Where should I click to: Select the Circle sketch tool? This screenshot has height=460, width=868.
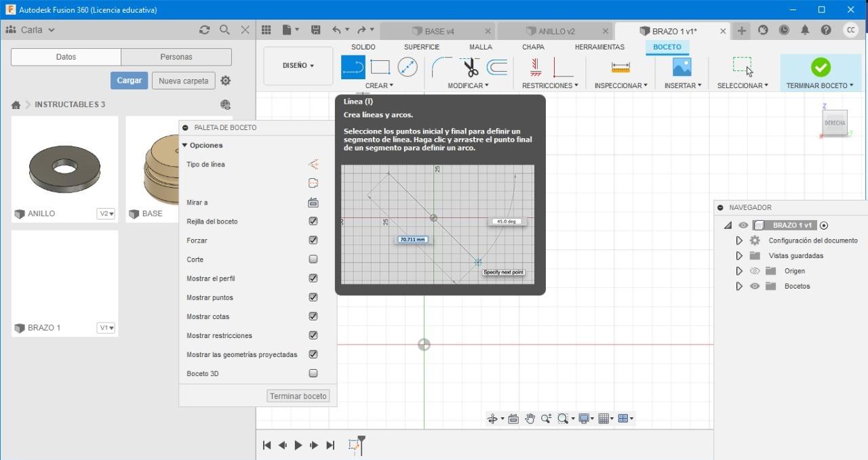tap(407, 67)
